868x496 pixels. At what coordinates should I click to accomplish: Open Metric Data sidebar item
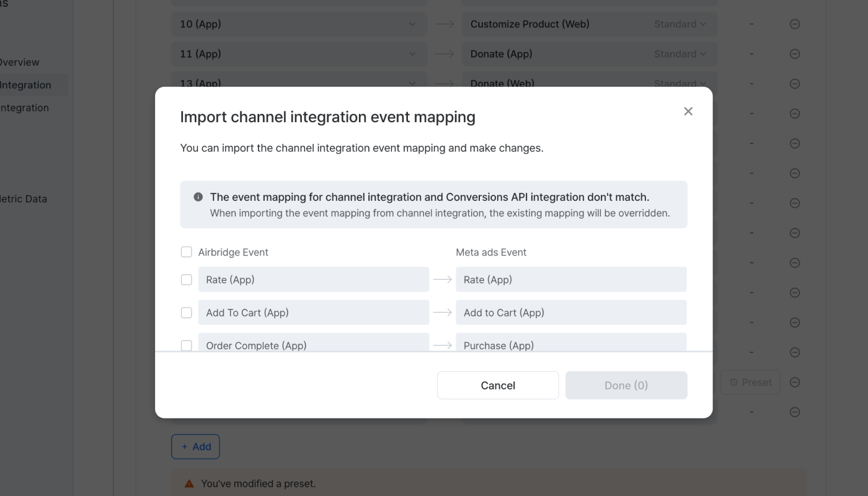click(24, 199)
